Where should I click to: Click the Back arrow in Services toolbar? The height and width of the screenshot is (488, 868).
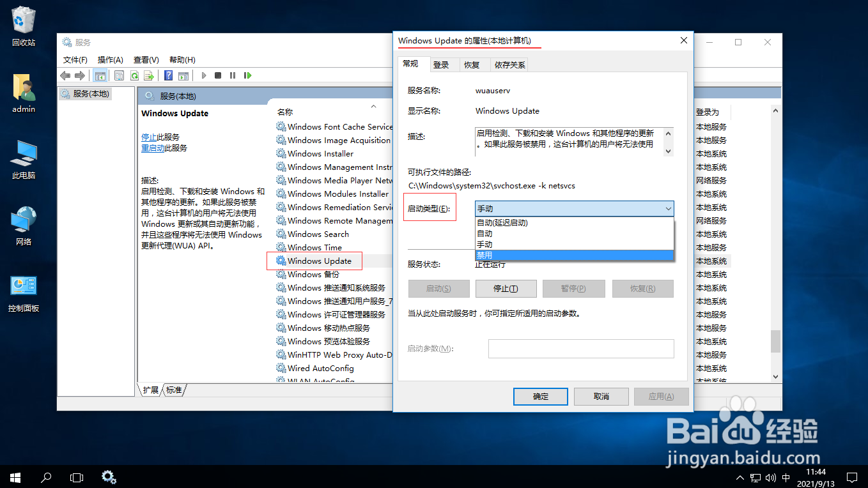[65, 75]
